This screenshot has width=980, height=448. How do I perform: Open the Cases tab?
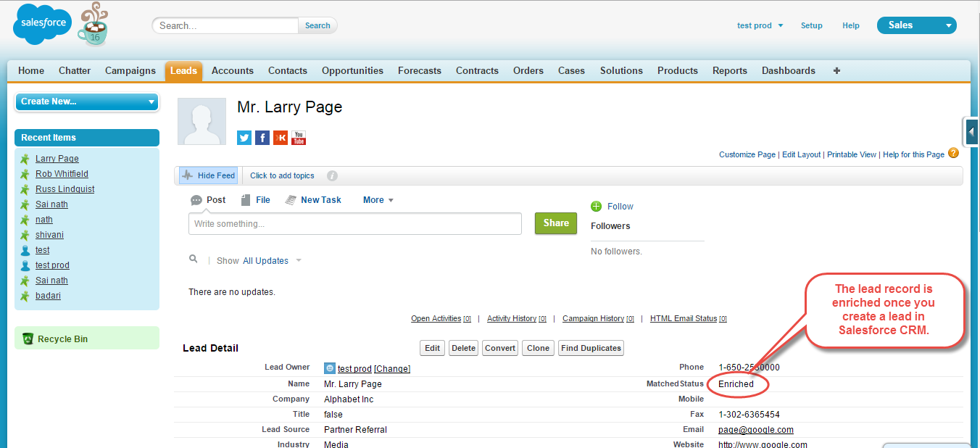571,71
